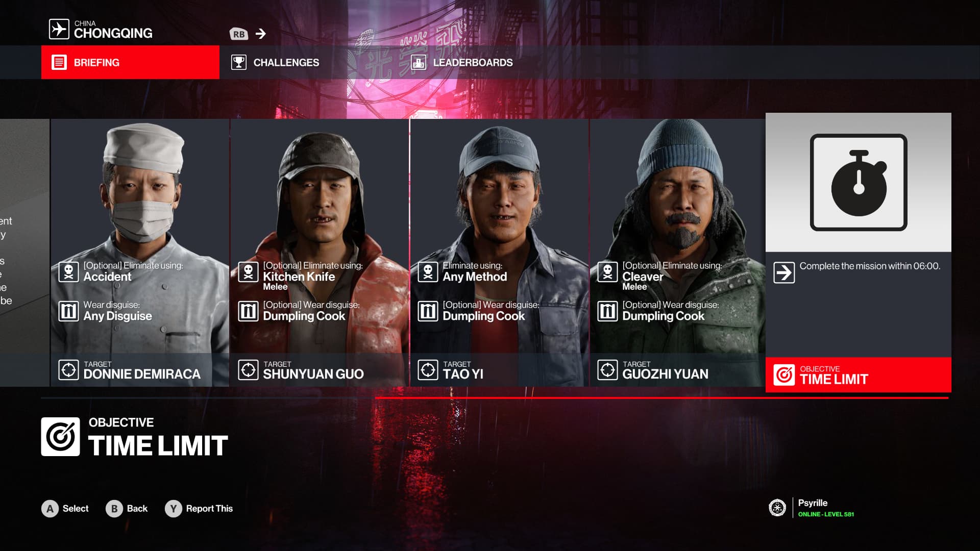Open the Leaderboards tab
The height and width of the screenshot is (551, 980).
tap(462, 62)
